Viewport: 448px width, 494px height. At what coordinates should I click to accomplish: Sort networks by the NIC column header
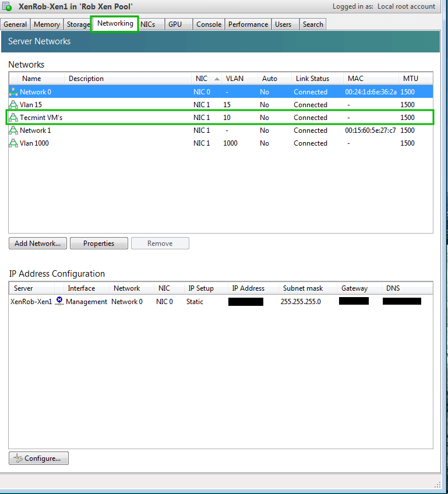click(x=202, y=79)
